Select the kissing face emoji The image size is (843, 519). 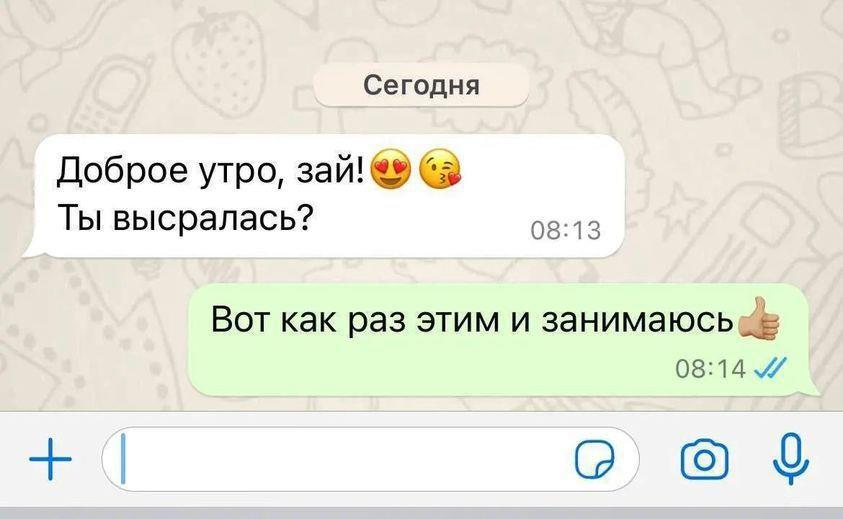pos(440,168)
